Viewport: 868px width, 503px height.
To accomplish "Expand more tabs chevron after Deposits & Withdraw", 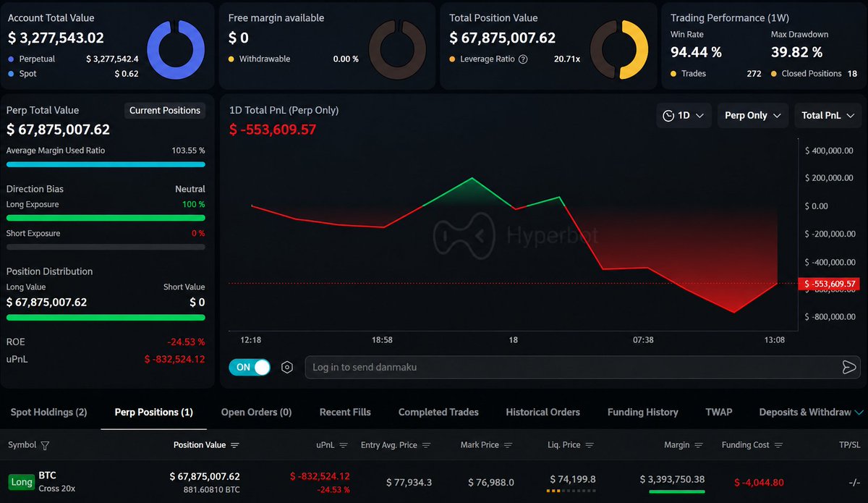I will (x=859, y=412).
